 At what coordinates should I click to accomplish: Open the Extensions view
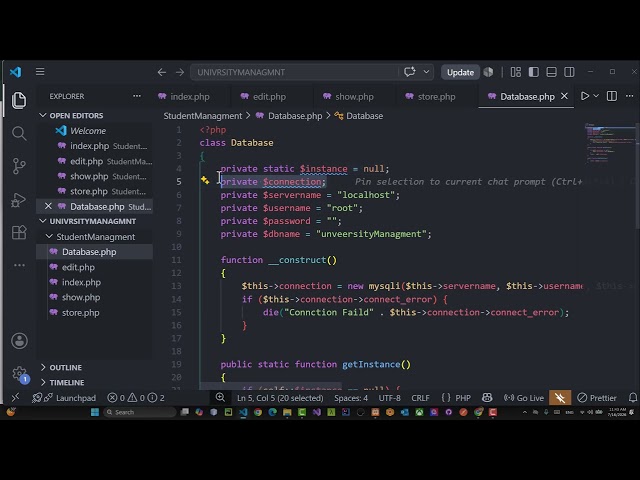click(x=19, y=233)
